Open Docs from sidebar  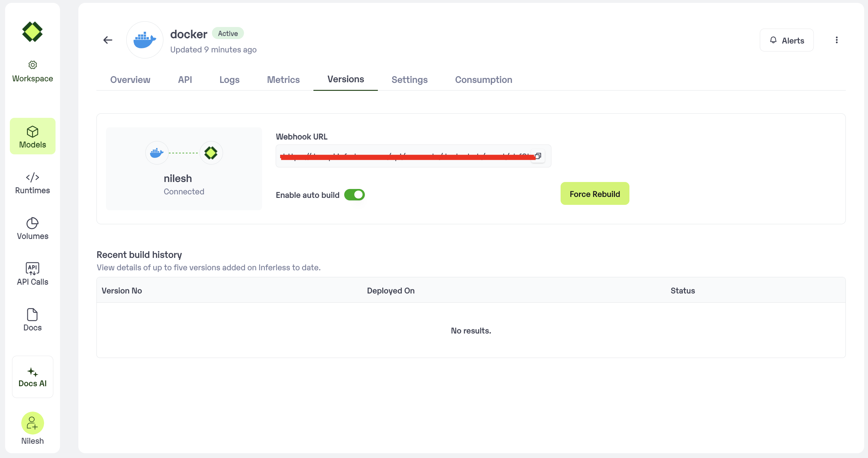click(32, 320)
